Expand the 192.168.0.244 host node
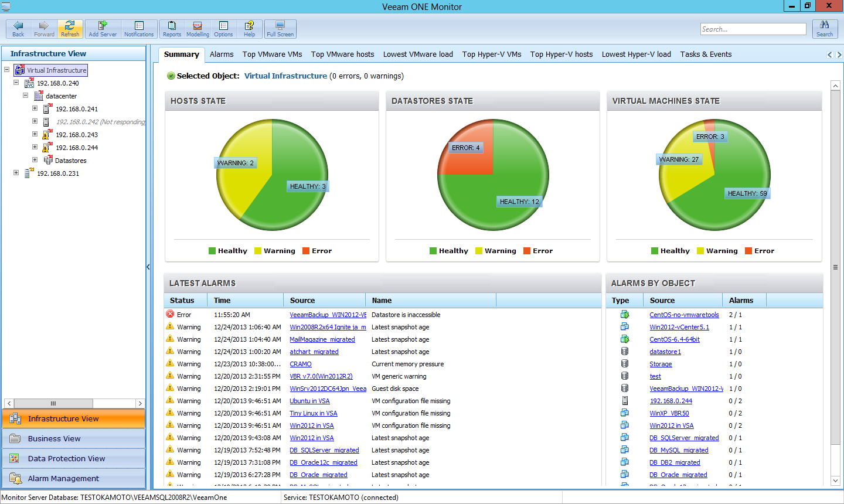The width and height of the screenshot is (844, 504). pyautogui.click(x=35, y=147)
